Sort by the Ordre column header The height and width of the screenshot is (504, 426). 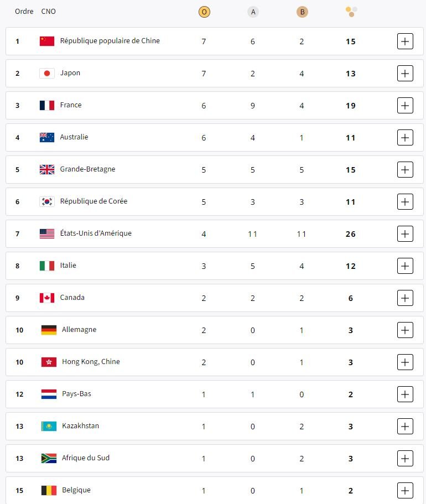click(x=24, y=12)
